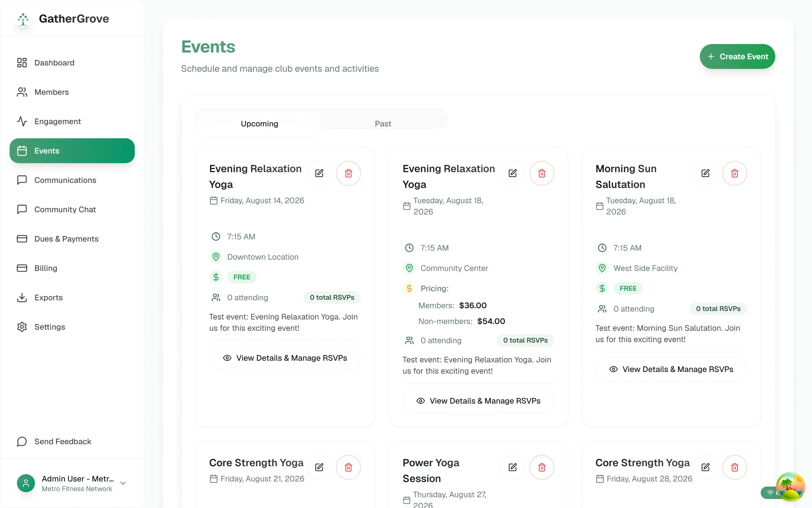Click the Community Center pin icon
Image resolution: width=812 pixels, height=508 pixels.
409,268
